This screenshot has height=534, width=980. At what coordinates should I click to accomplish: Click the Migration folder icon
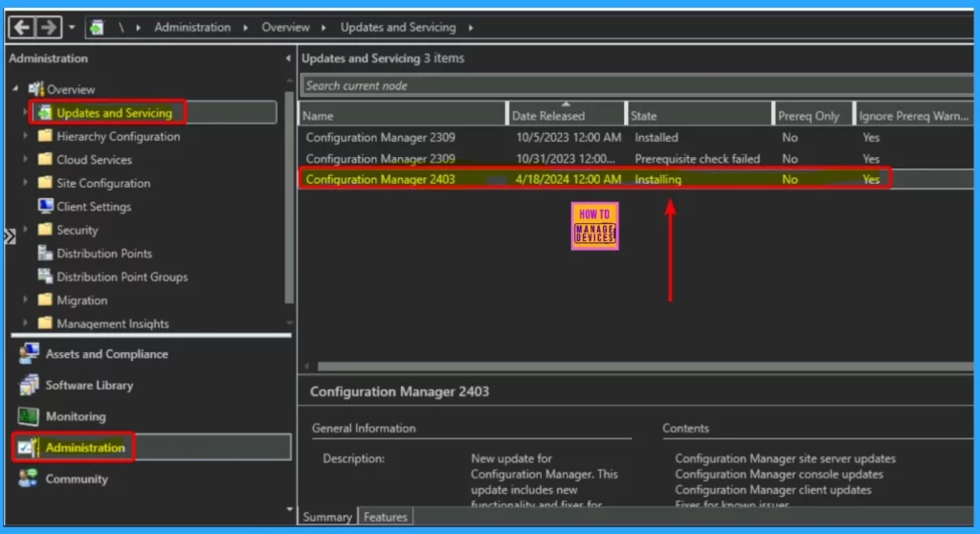coord(45,300)
